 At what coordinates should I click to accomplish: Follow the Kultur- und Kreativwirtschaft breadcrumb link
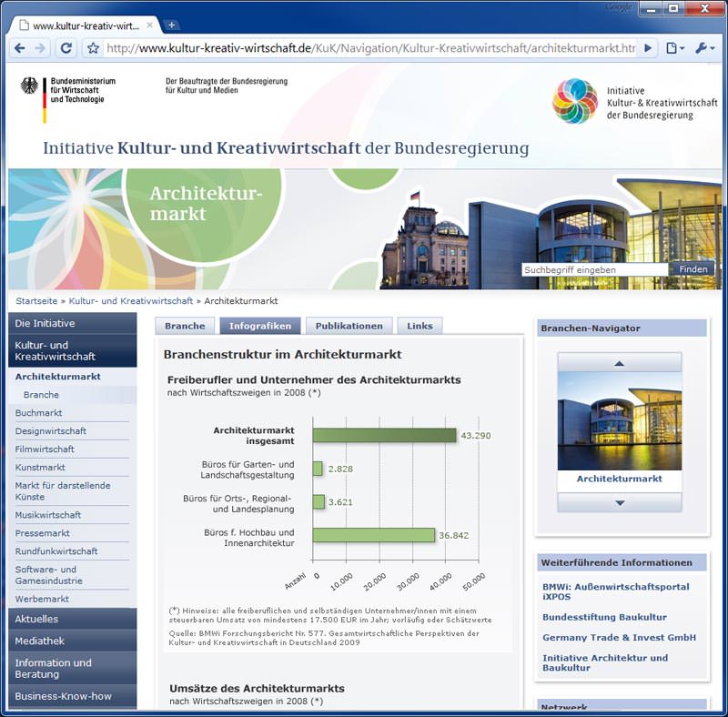(x=130, y=301)
